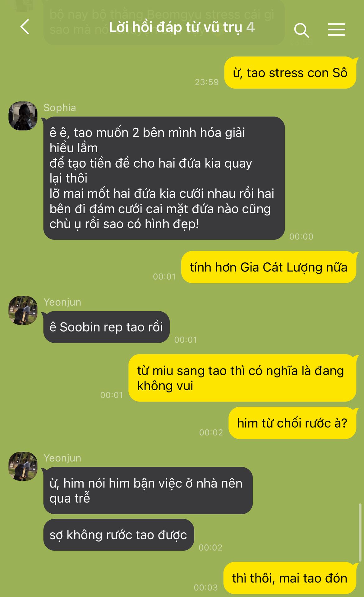Tap the 'sợ không rước tao được' bubble

click(x=118, y=535)
